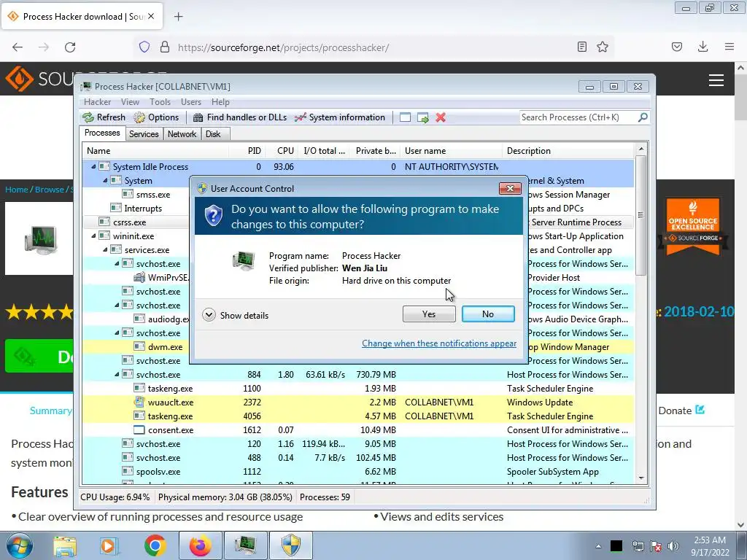Click the UAC shield question icon
The width and height of the screenshot is (747, 560).
click(214, 216)
